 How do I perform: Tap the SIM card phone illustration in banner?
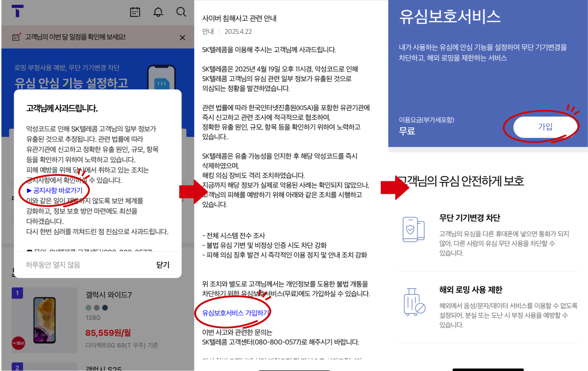[x=162, y=77]
